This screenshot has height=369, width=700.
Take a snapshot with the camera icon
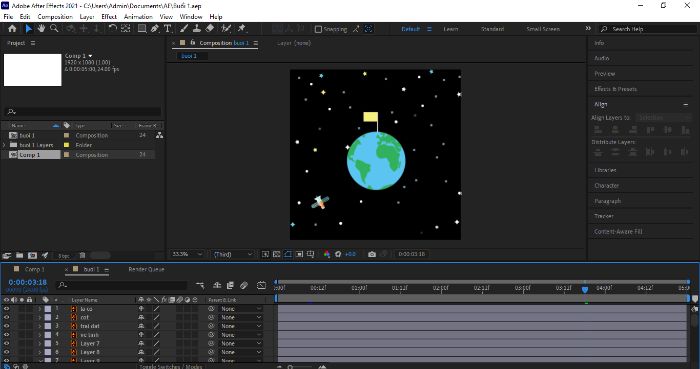[x=371, y=254]
